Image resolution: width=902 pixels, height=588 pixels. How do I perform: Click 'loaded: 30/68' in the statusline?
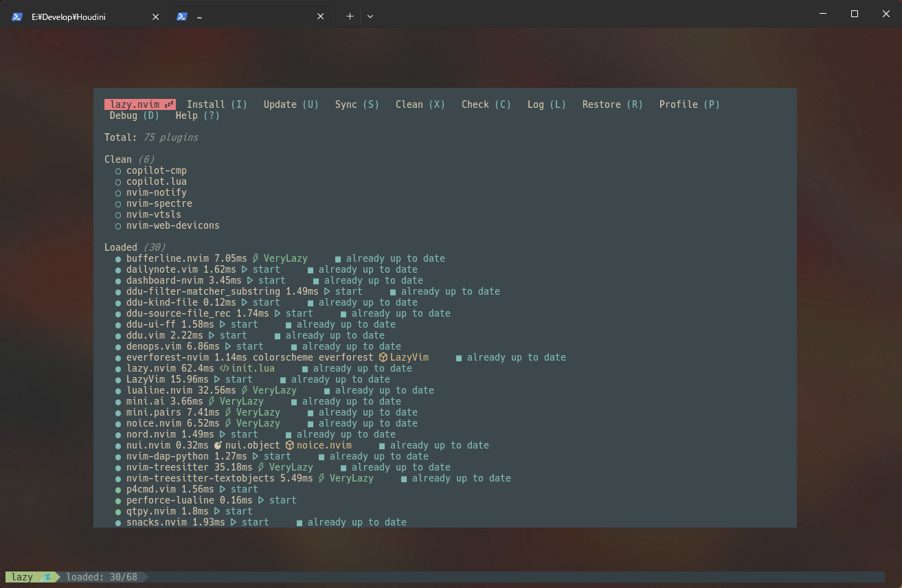[x=102, y=577]
